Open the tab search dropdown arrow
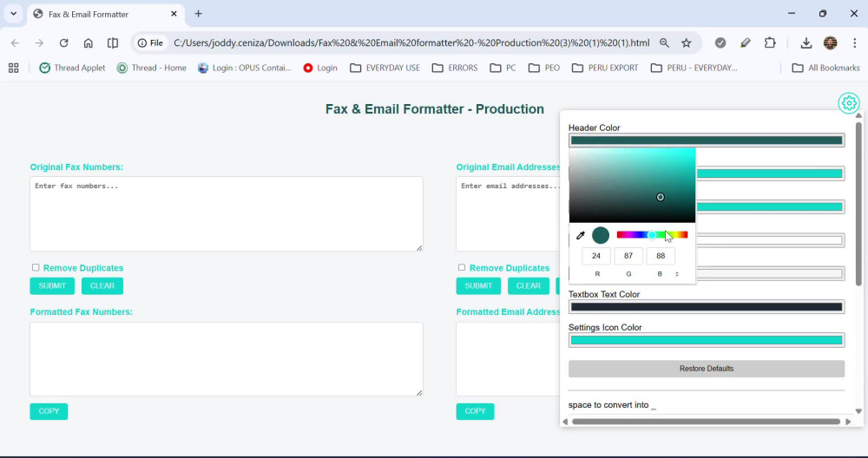 13,14
